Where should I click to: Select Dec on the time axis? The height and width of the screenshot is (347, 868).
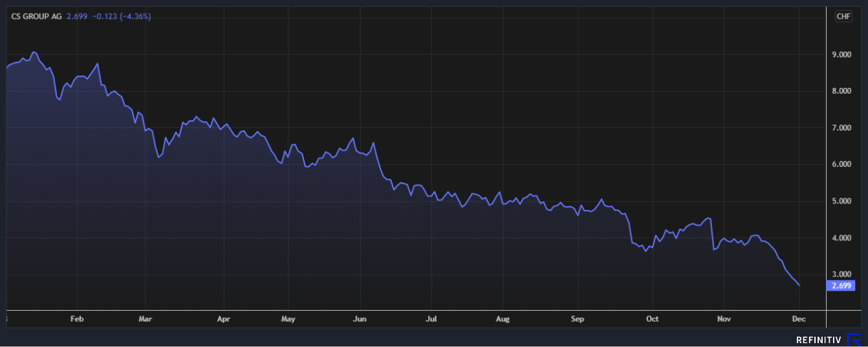(x=799, y=319)
